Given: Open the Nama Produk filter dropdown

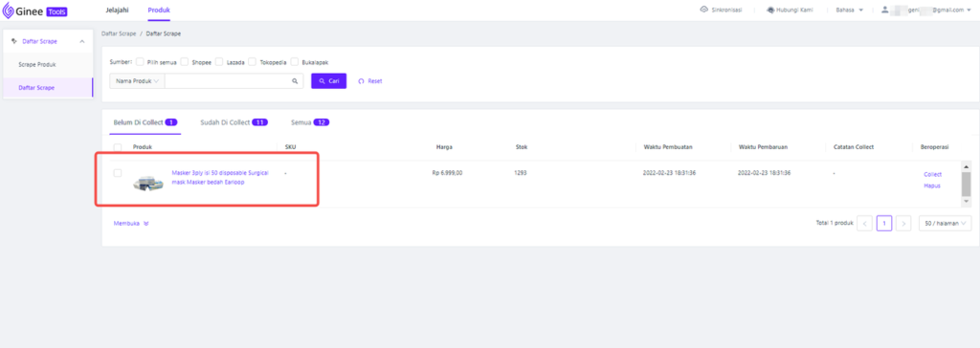Looking at the screenshot, I should coord(138,81).
